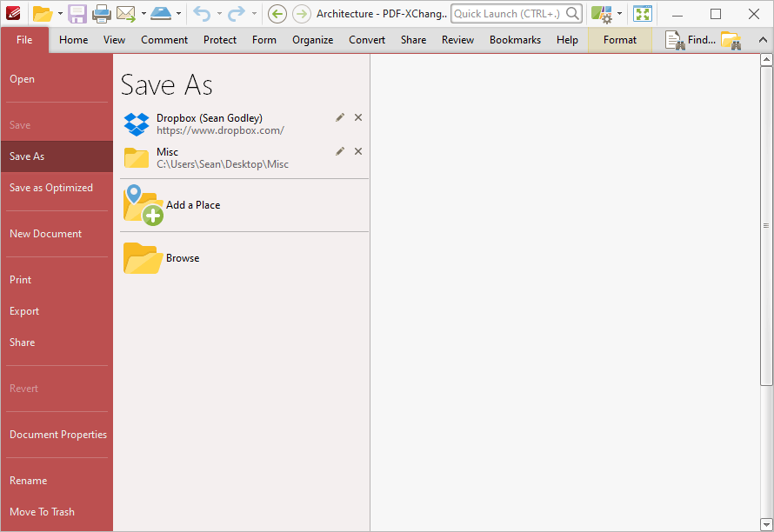Open the Organize ribbon tab
The width and height of the screenshot is (774, 532).
coord(312,40)
